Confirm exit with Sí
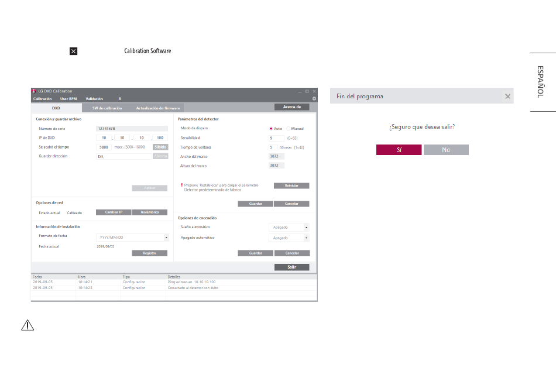Image resolution: width=556 pixels, height=392 pixels. [x=399, y=150]
